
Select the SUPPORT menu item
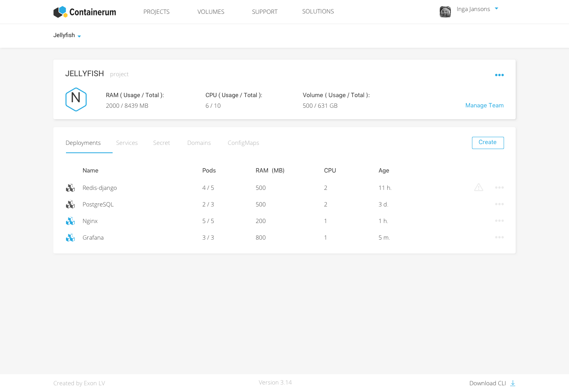pyautogui.click(x=265, y=12)
